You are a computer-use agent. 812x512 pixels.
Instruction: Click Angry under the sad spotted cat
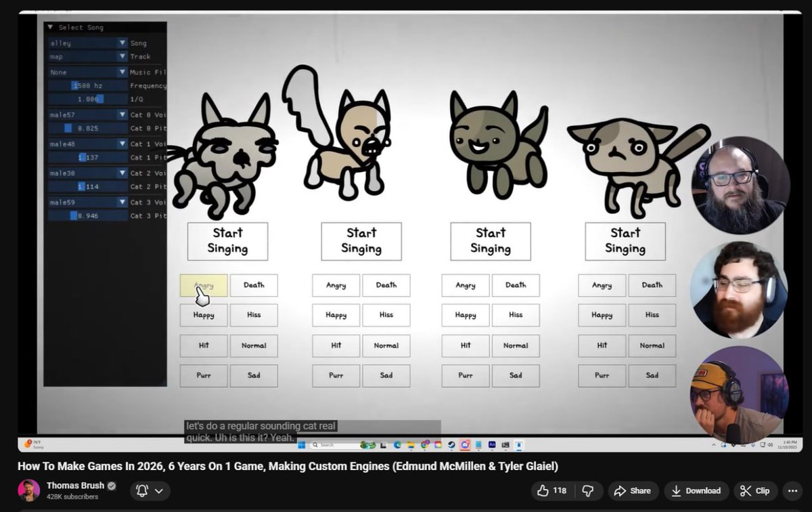[x=602, y=285]
